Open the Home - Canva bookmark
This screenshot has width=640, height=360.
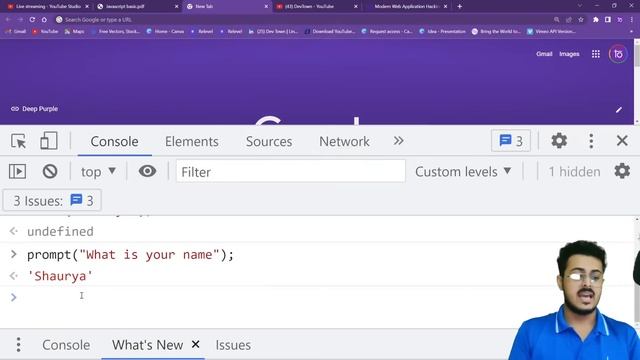click(x=165, y=31)
